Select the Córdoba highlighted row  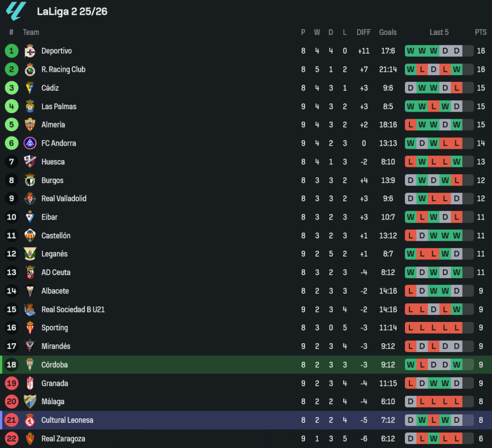pos(246,365)
